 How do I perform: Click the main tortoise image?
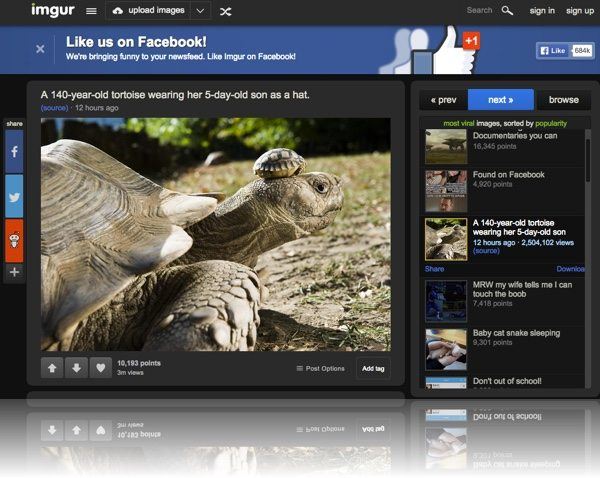click(x=216, y=234)
